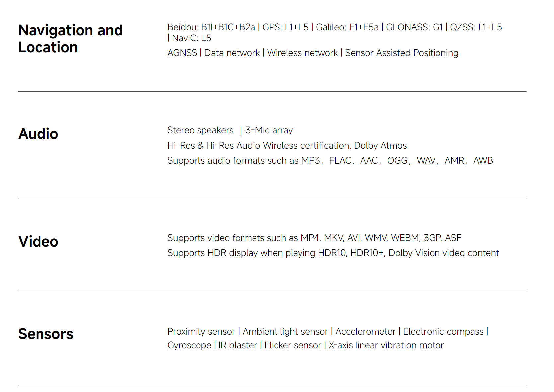Viewport: 554px width, 392px height.
Task: Click the IR blaster entry
Action: pyautogui.click(x=238, y=345)
